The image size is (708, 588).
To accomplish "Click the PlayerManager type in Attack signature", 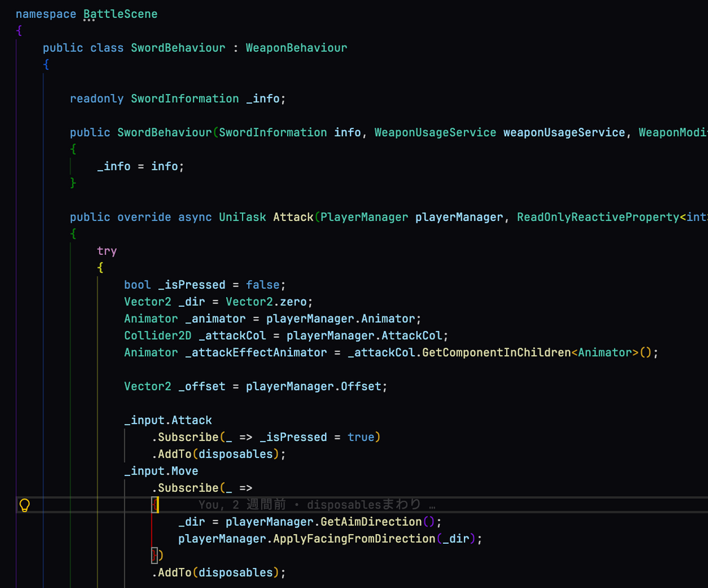I will [364, 217].
